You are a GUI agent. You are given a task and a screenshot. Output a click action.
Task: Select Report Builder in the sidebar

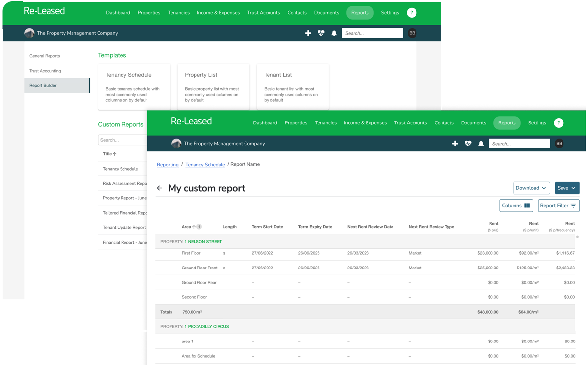coord(57,85)
